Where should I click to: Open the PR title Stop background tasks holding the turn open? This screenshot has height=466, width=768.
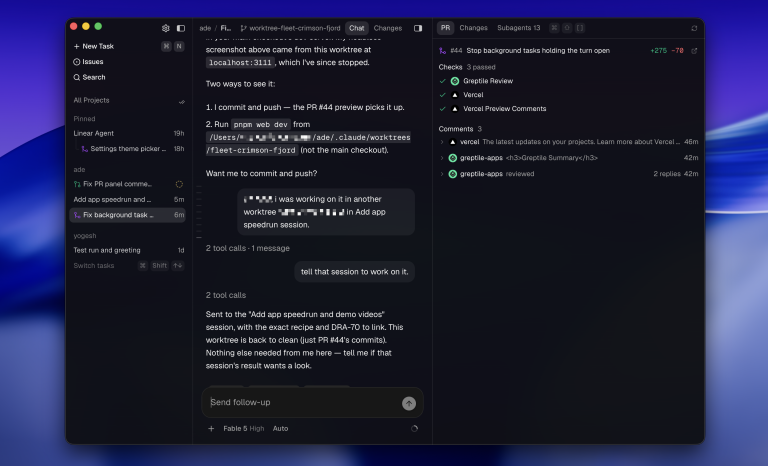538,51
